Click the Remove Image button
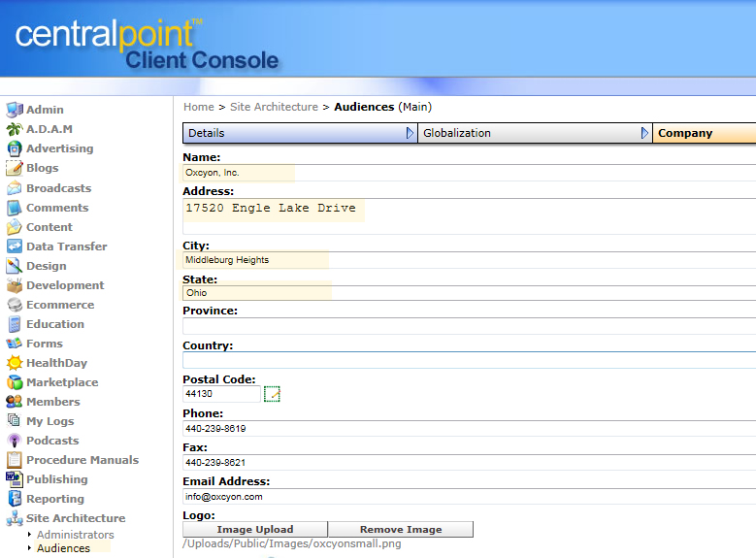 [x=400, y=530]
